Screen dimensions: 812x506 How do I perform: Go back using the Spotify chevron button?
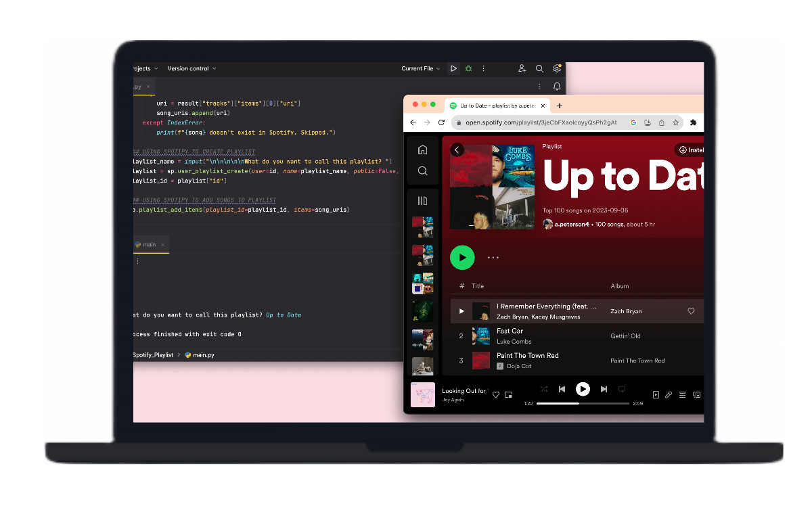[457, 149]
